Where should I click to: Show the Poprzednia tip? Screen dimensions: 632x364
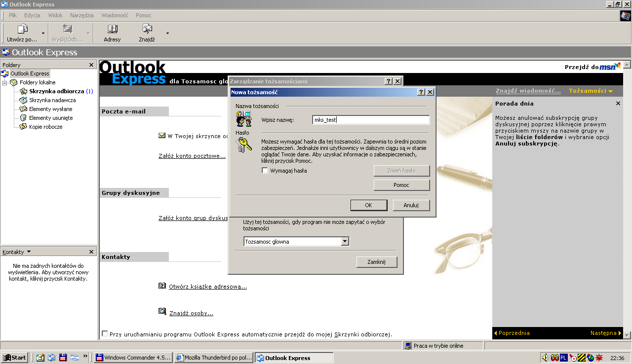coord(512,333)
